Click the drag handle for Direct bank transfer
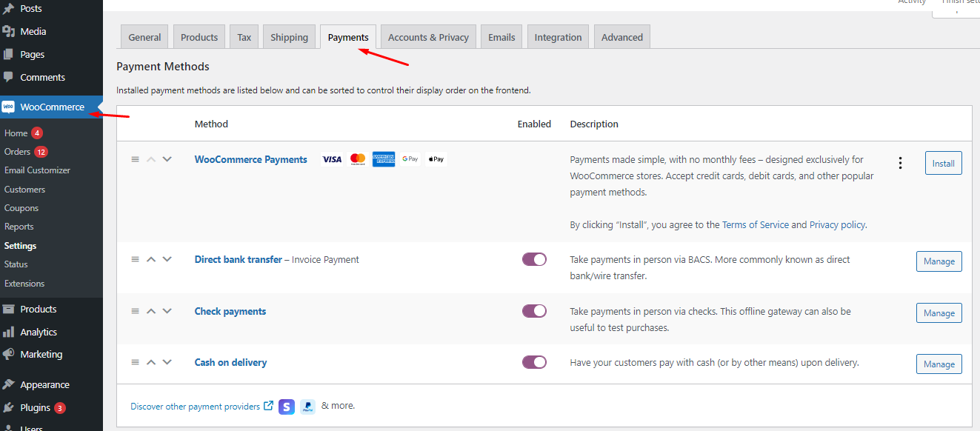 click(x=135, y=259)
